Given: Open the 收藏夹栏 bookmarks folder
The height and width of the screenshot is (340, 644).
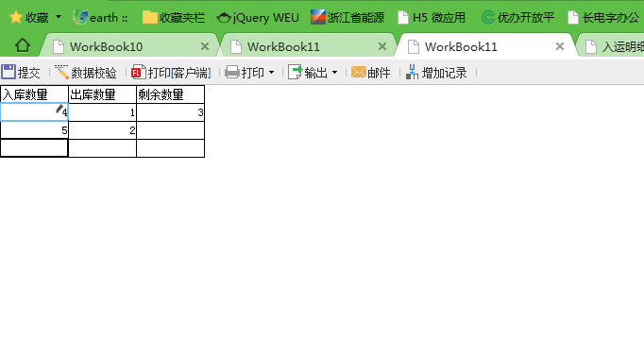Looking at the screenshot, I should coord(174,18).
